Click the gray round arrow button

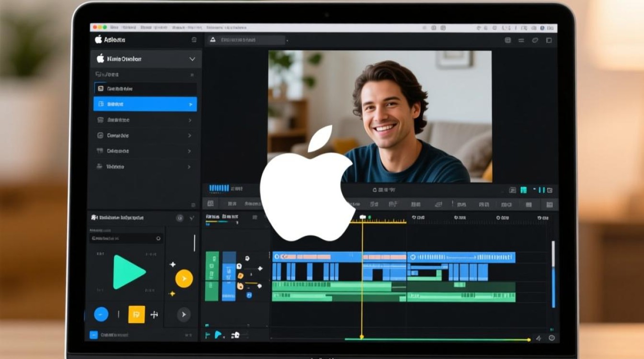click(x=184, y=314)
